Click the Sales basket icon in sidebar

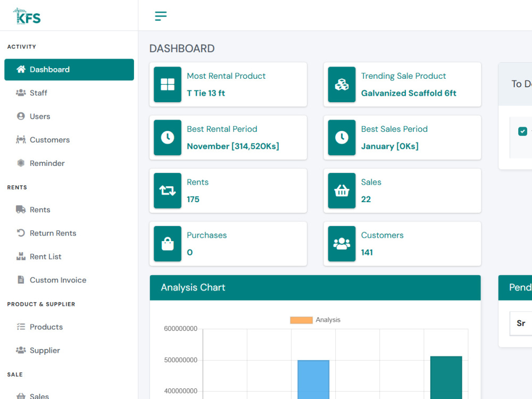point(21,396)
